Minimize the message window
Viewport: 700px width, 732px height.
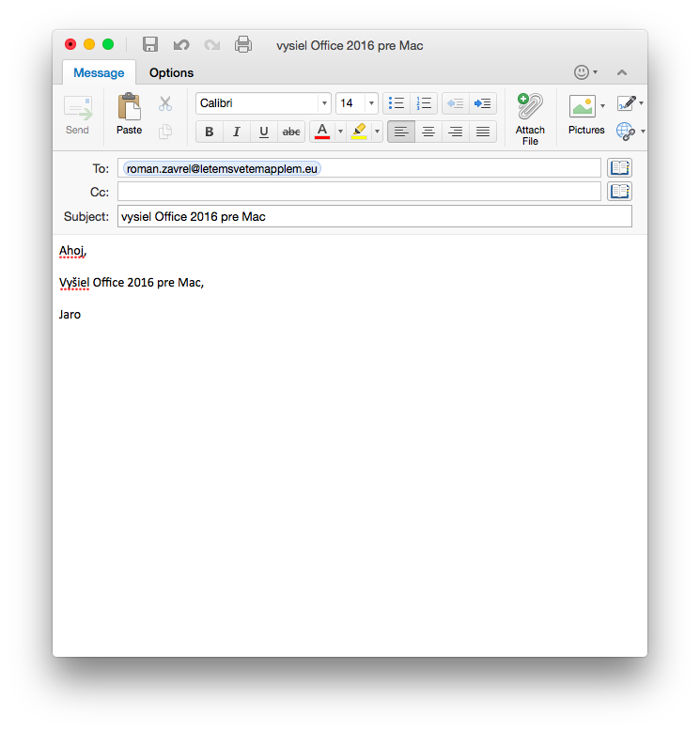point(89,44)
